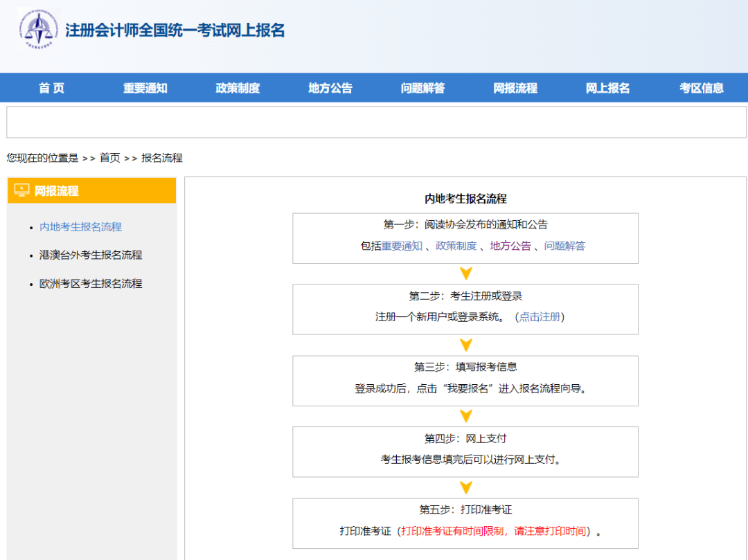Select 欧洲考区考生报名流程 in the sidebar
This screenshot has width=748, height=560.
click(x=91, y=284)
